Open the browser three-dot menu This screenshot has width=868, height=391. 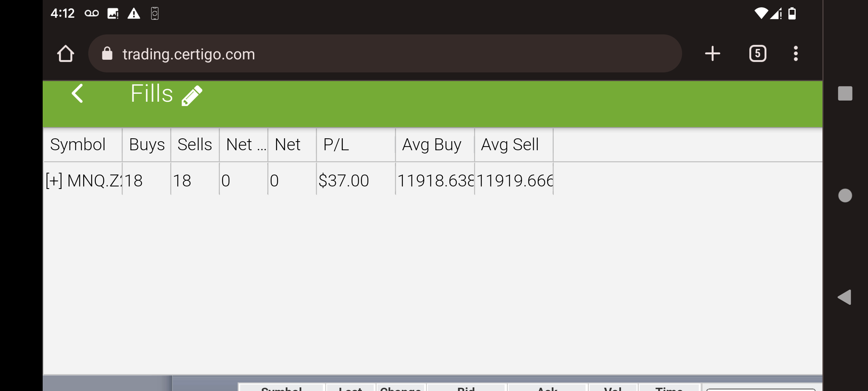[796, 54]
